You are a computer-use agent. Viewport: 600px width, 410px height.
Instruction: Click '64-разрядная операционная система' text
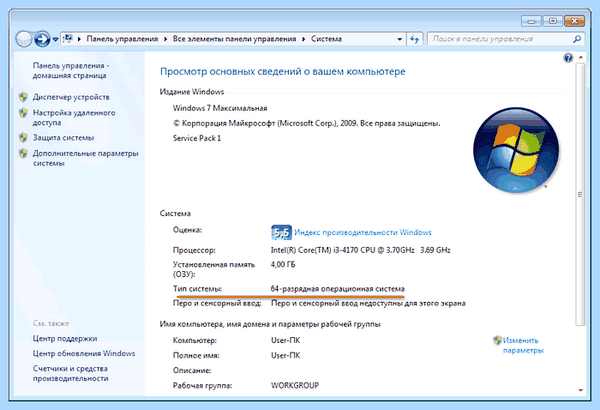[x=338, y=289]
